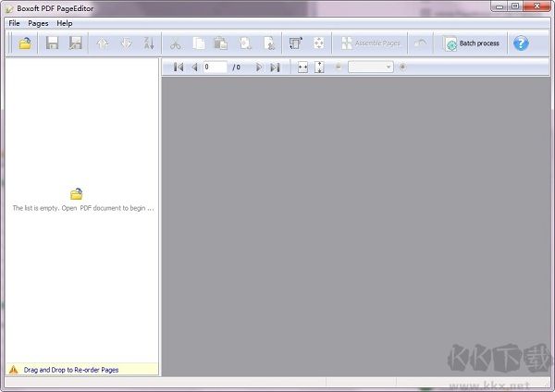Click the delete page icon
Viewport: 555px width, 392px height.
(269, 43)
